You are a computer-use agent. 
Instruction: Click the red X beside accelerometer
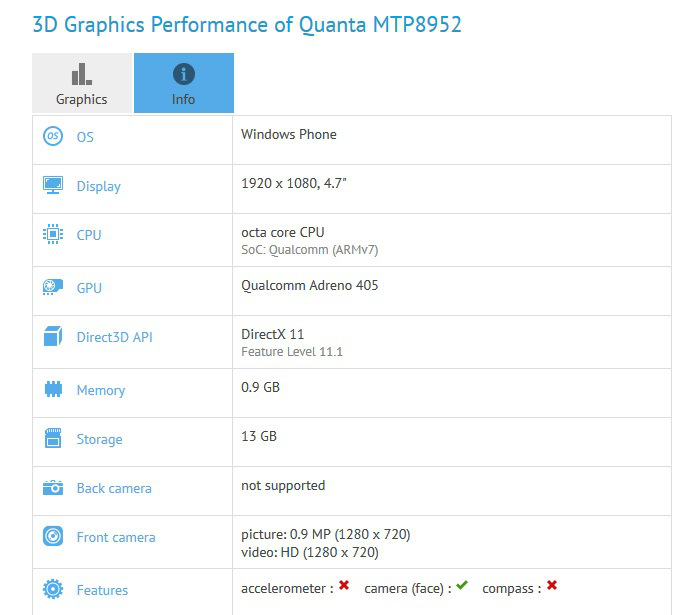[x=344, y=586]
